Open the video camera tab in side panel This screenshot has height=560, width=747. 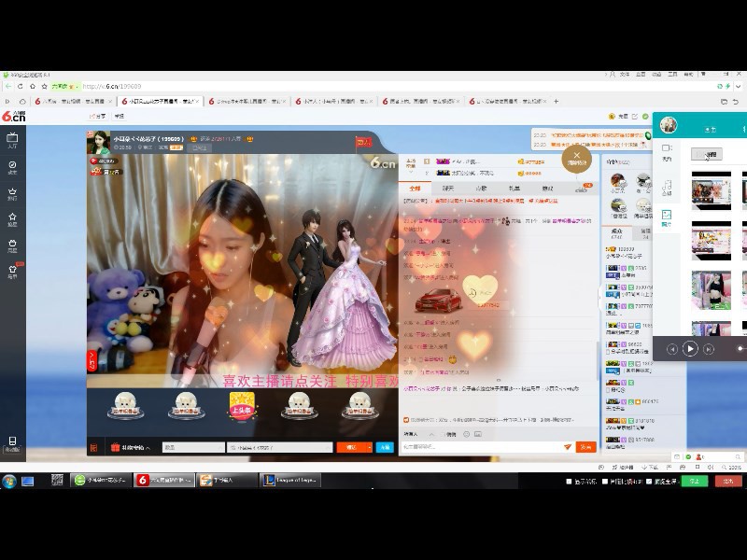667,152
